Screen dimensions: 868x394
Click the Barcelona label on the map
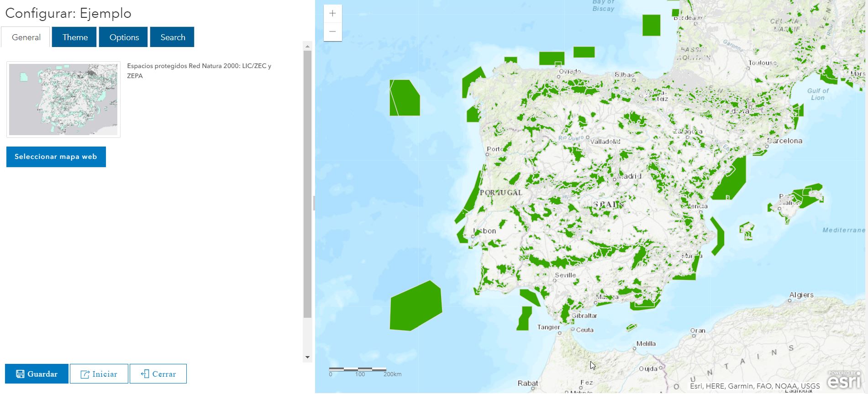[785, 141]
